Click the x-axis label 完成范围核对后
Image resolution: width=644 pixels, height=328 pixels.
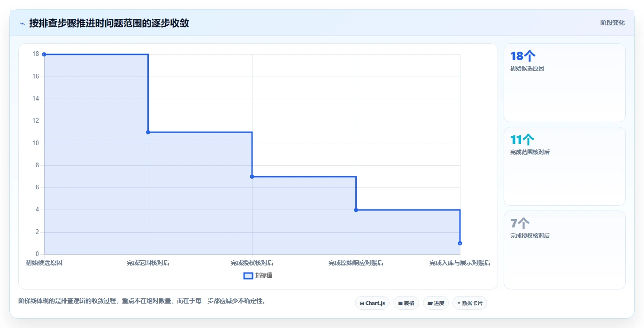pos(148,263)
